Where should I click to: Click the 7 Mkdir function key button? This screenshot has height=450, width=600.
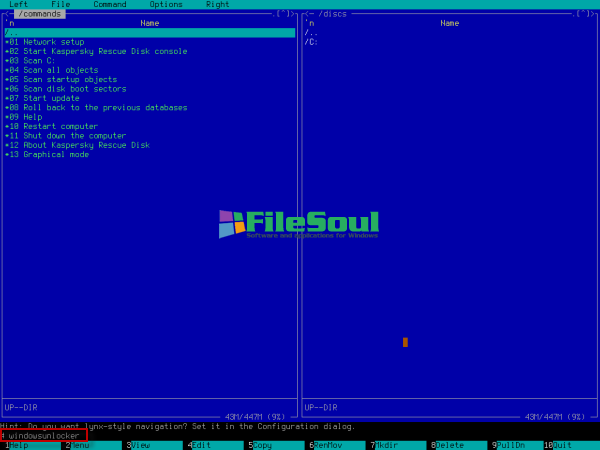(x=386, y=445)
